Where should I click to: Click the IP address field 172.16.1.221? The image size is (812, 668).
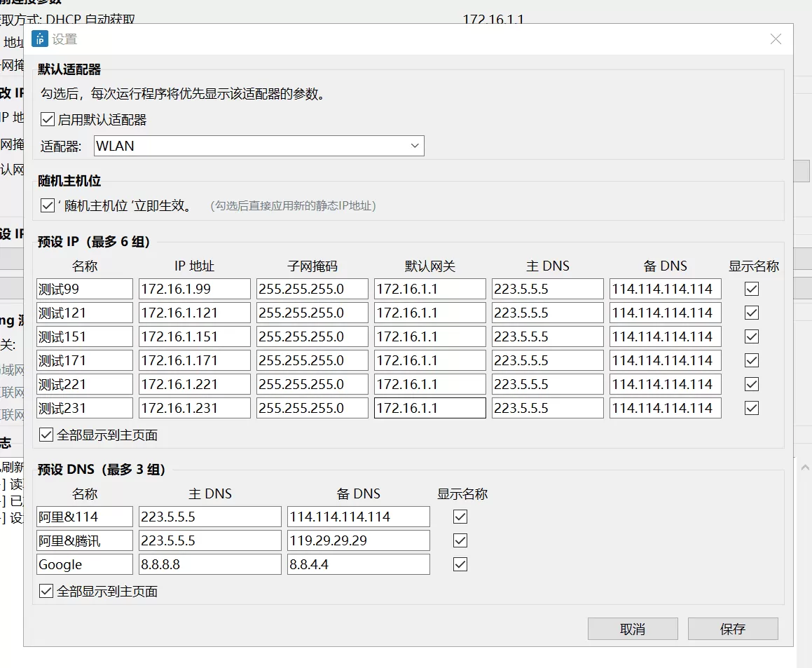(x=195, y=384)
